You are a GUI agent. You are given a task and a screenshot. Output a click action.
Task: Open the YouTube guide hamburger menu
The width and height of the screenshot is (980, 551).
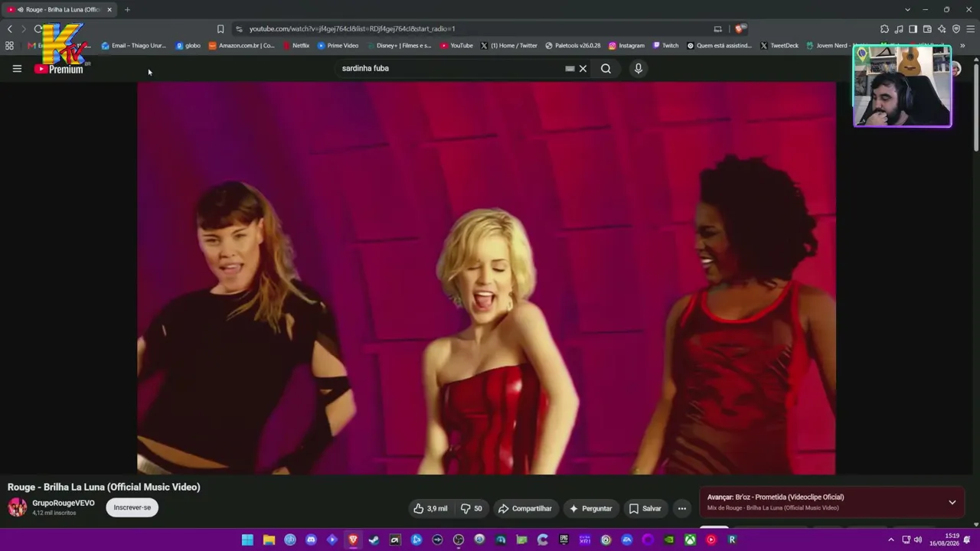(17, 69)
